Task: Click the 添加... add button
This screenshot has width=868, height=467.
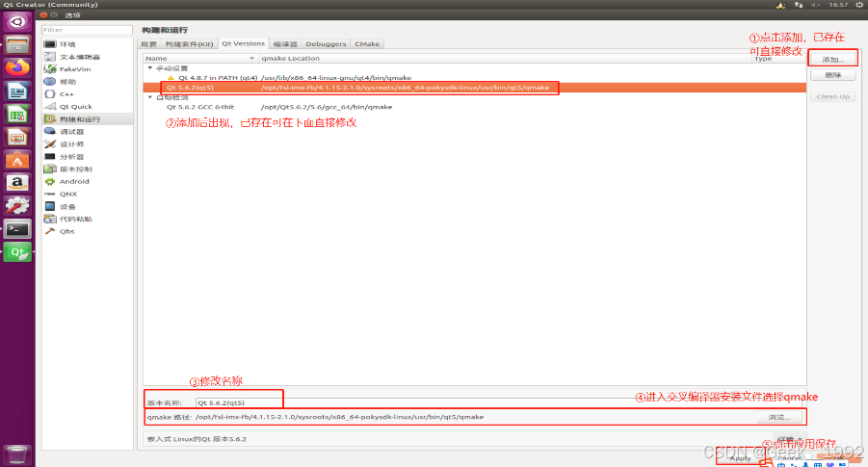Action: [832, 59]
